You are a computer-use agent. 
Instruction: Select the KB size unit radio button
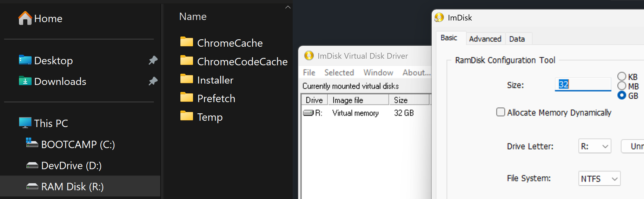(x=622, y=77)
